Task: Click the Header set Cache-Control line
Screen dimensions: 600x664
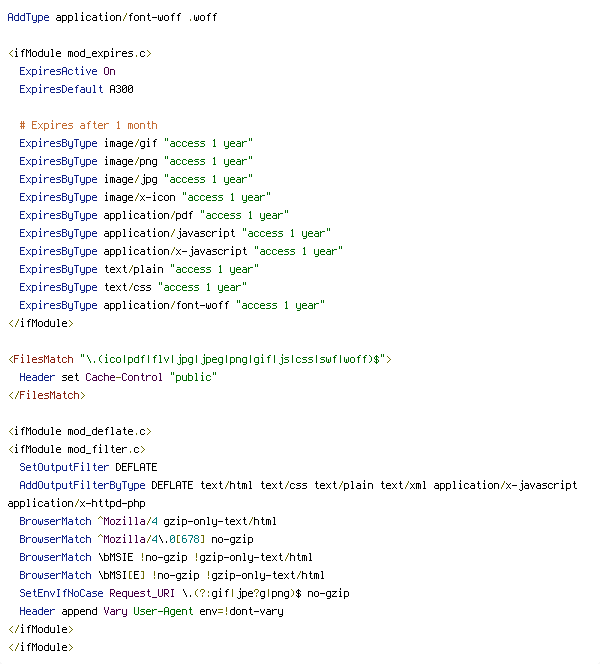Action: [118, 377]
